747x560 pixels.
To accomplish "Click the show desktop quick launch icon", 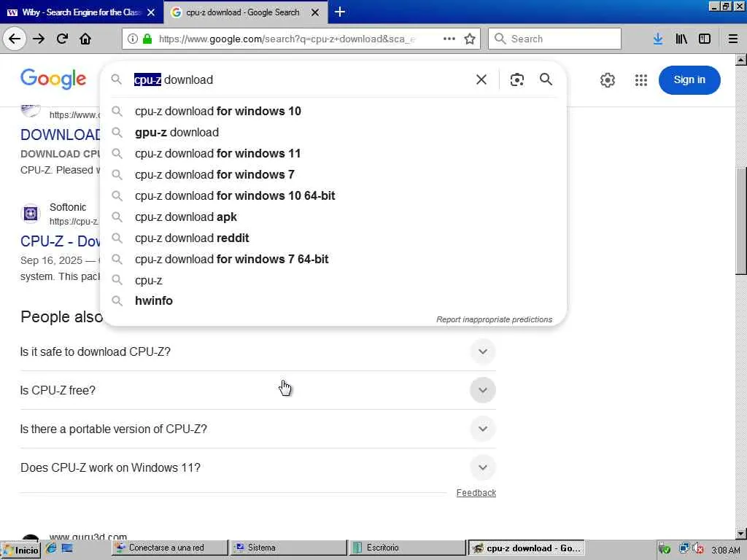I will (67, 548).
